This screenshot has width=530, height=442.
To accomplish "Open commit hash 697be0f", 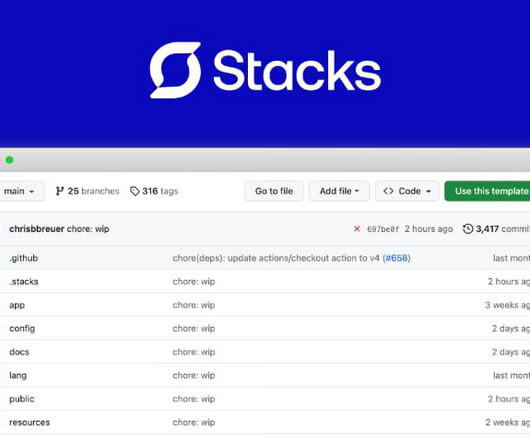I will pyautogui.click(x=383, y=229).
